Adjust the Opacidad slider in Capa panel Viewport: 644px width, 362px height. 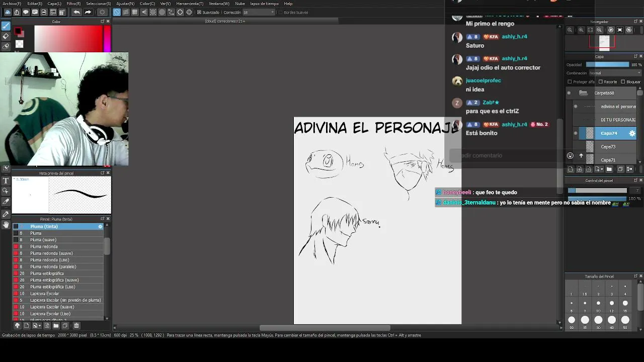click(x=607, y=64)
